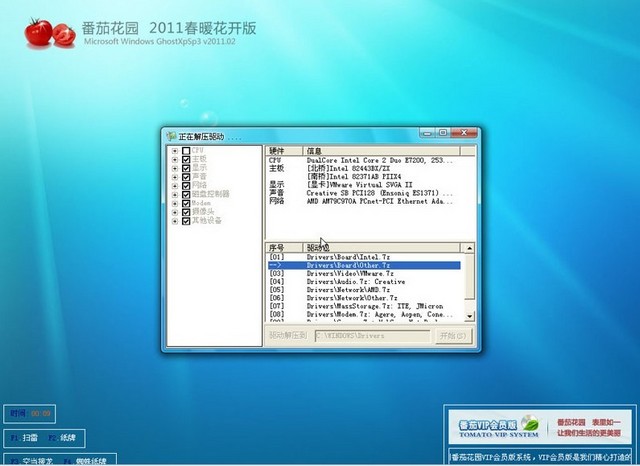Screen dimensions: 640x466
Task: Uncheck the 摄像头 checkbox
Action: pyautogui.click(x=186, y=212)
